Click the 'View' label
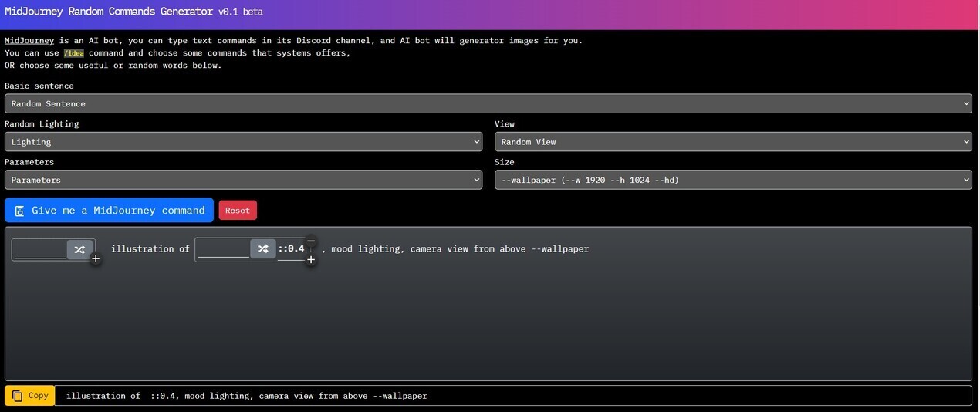Viewport: 980px width, 412px height. tap(505, 123)
